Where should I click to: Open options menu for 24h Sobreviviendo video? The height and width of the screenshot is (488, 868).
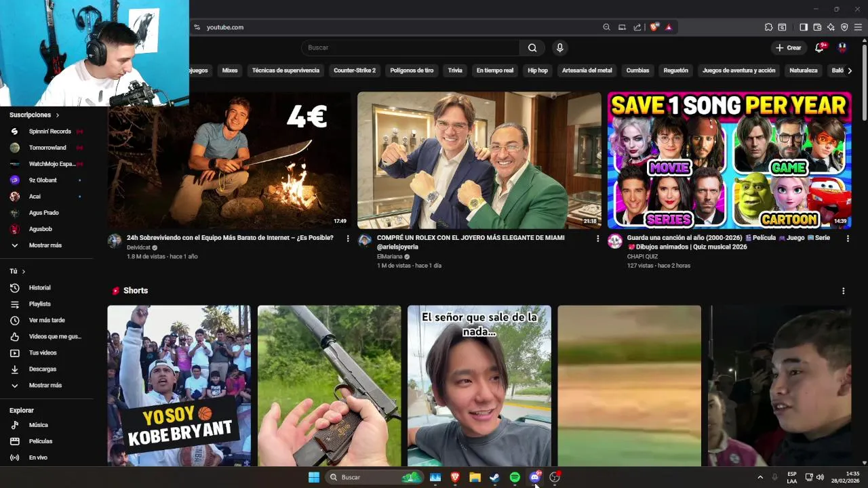(348, 239)
